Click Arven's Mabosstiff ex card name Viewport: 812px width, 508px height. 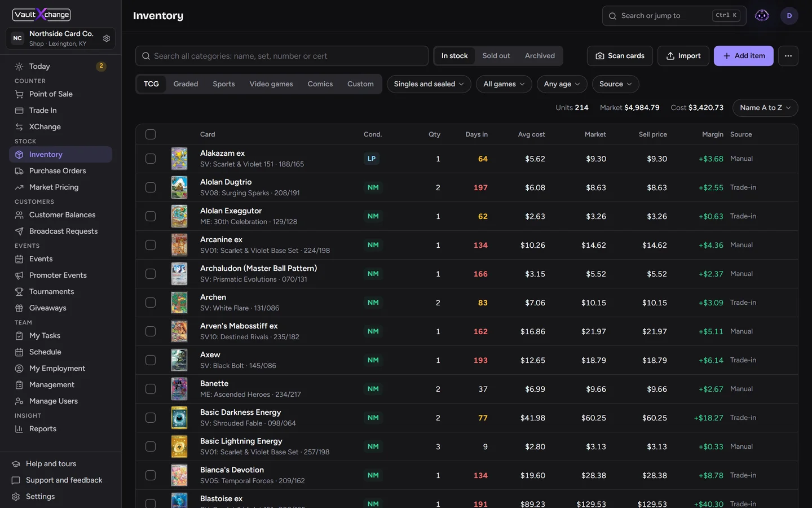(x=239, y=326)
